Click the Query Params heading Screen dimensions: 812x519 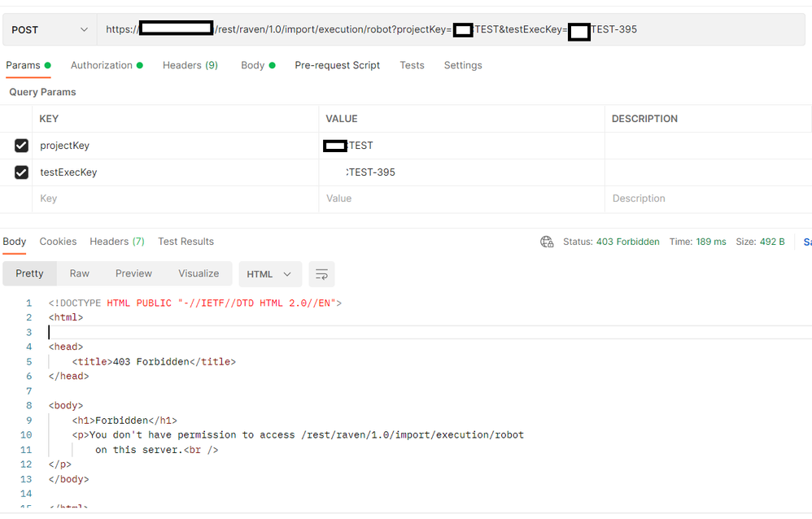(x=42, y=92)
